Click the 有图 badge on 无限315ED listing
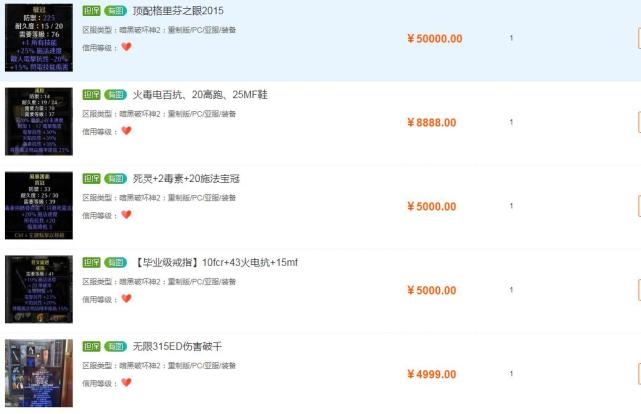This screenshot has height=414, width=641. [x=115, y=347]
